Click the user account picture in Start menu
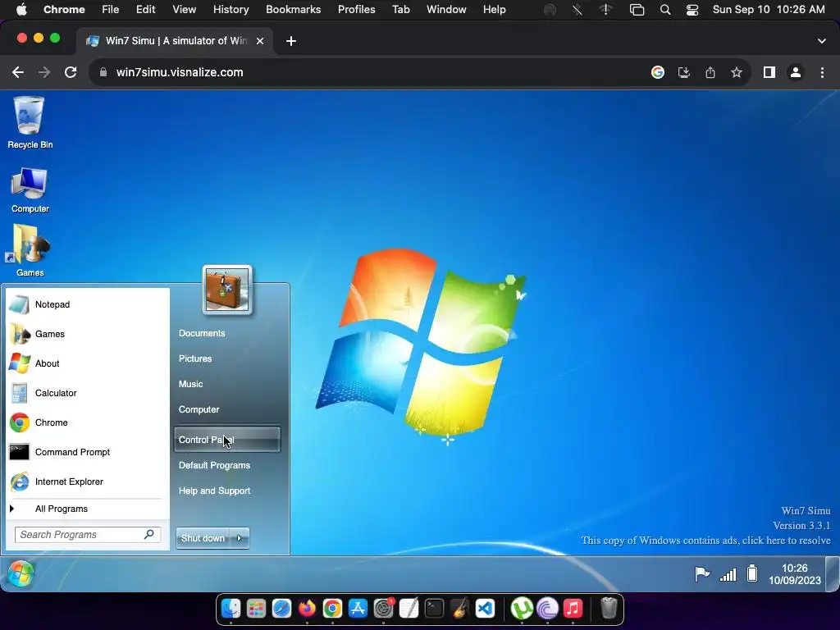 227,290
